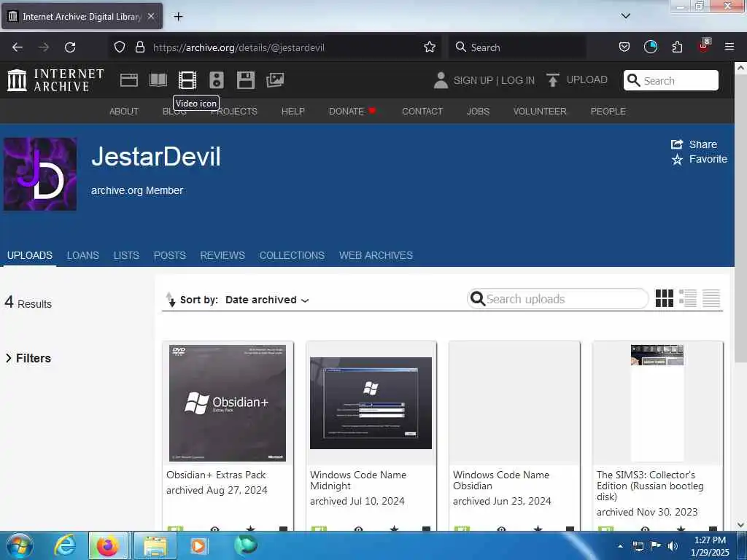Open Obsidian+ Extras Pack thumbnail
Screen dimensions: 747x560
point(228,402)
